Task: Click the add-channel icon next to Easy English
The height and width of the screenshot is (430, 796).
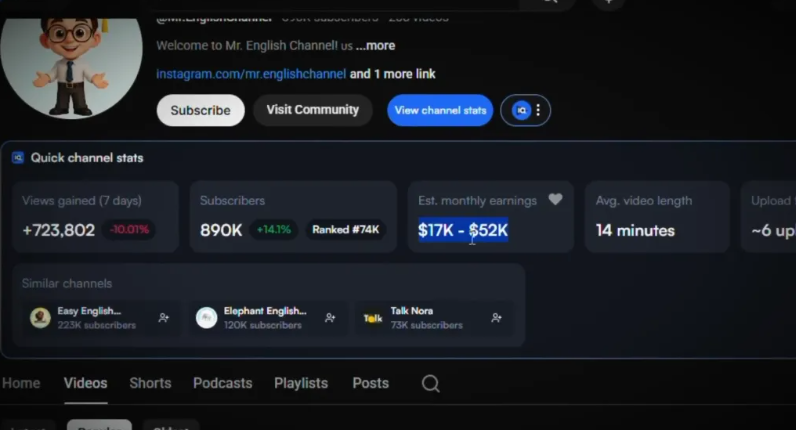Action: 163,318
